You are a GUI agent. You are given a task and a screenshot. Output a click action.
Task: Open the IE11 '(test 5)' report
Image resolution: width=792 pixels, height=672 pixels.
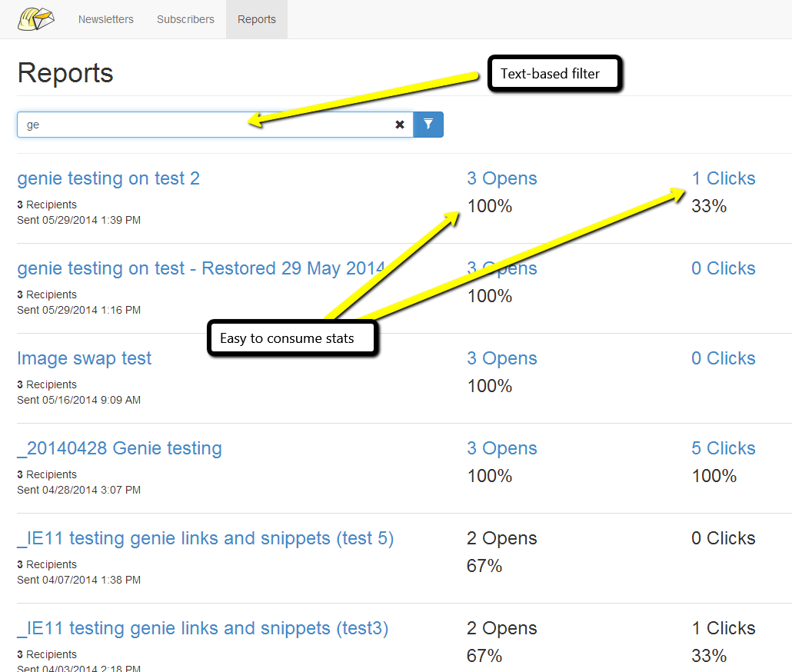205,538
